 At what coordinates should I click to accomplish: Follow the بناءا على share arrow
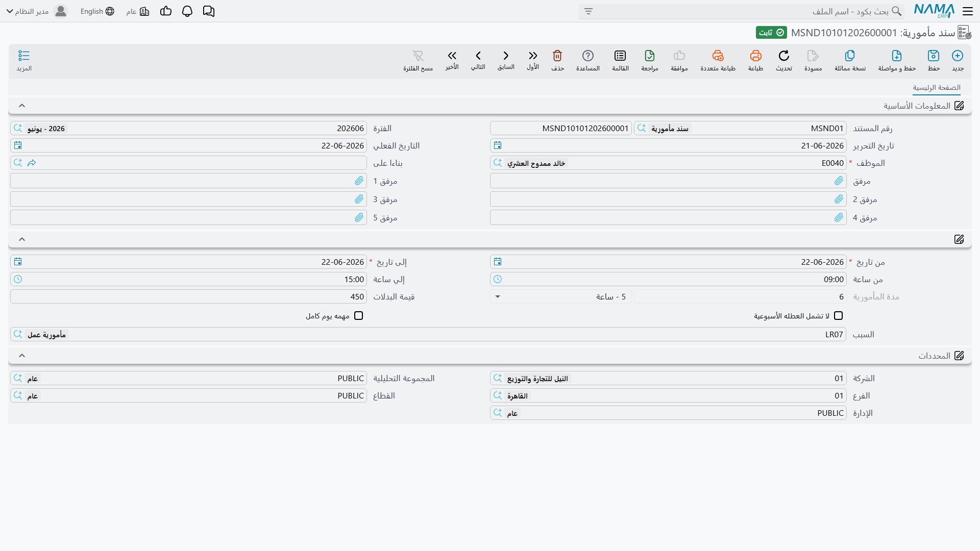tap(32, 163)
